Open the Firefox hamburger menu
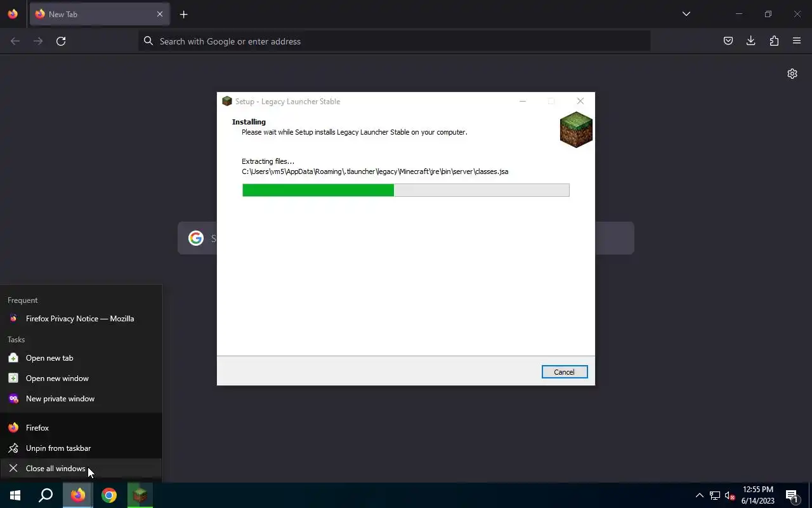The image size is (812, 508). click(797, 41)
